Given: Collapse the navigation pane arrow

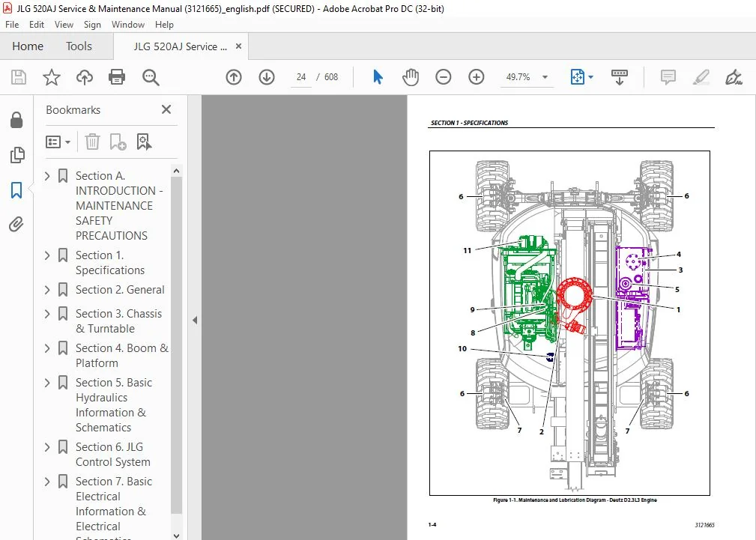Looking at the screenshot, I should click(x=195, y=320).
